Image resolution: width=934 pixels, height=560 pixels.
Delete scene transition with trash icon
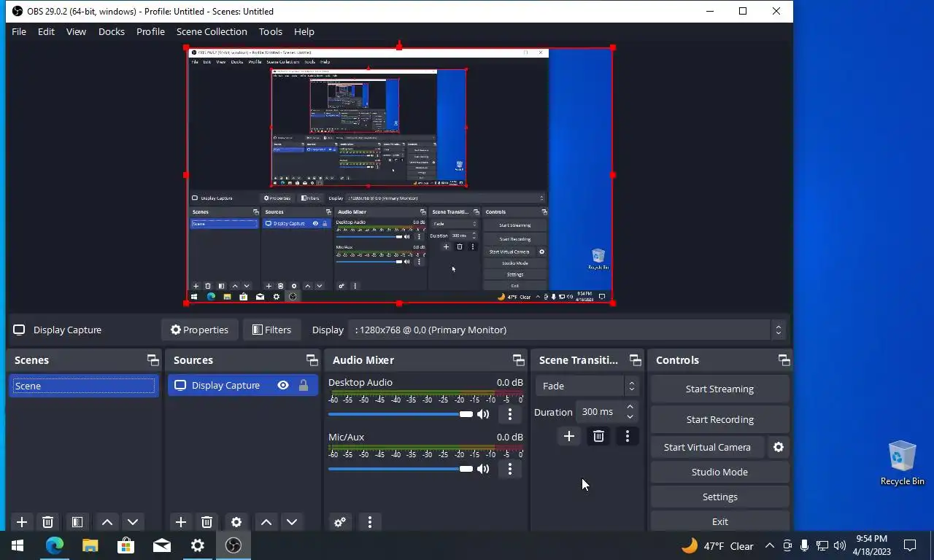[x=599, y=436]
